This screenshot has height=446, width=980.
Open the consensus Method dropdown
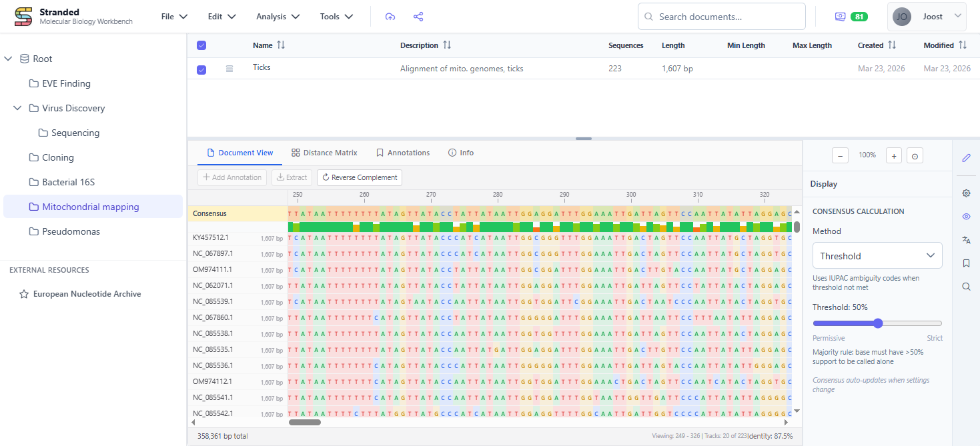(877, 255)
